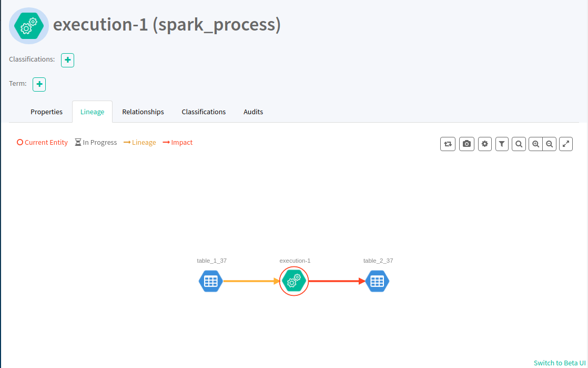Screen dimensions: 588x368
Task: Open lineage settings gear
Action: [x=485, y=144]
